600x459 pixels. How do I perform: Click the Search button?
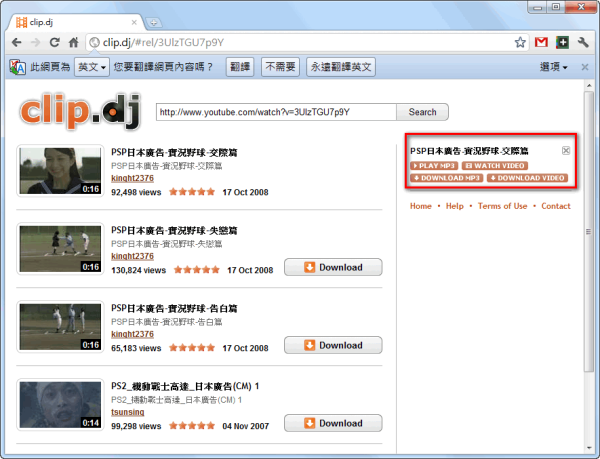pos(422,112)
